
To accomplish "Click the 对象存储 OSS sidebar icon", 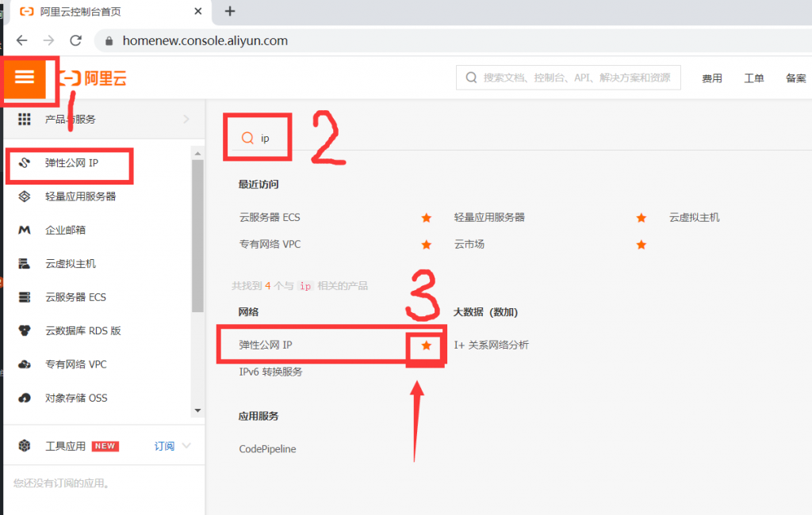I will pyautogui.click(x=25, y=398).
